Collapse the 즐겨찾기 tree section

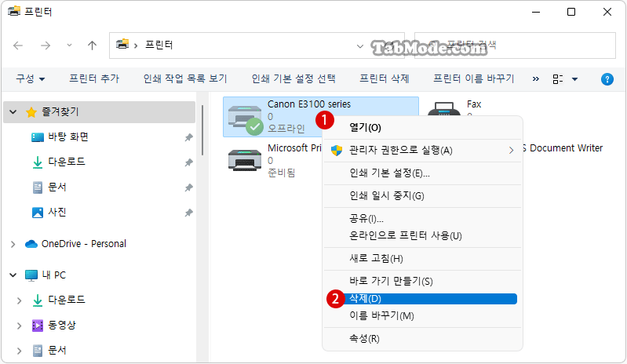[x=13, y=112]
